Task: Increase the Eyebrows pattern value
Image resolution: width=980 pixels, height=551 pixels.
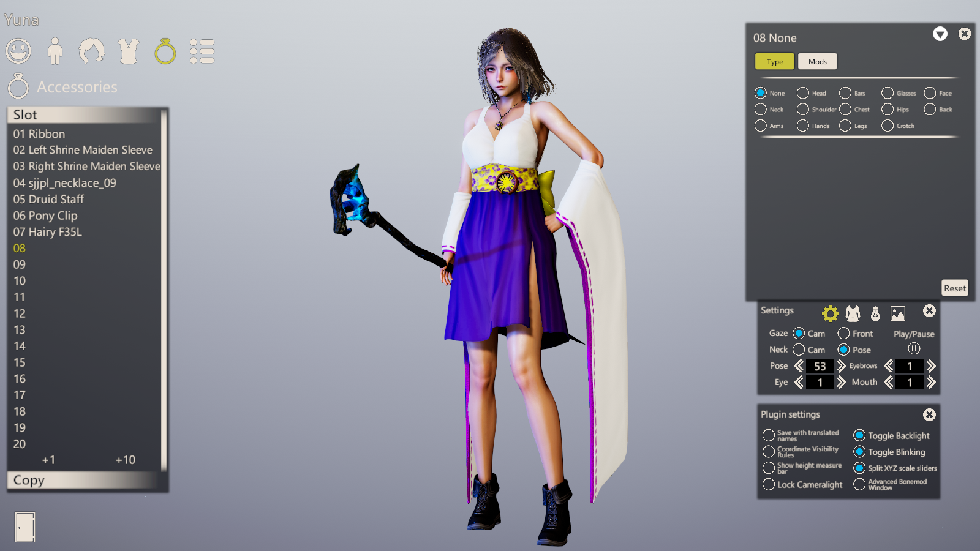Action: coord(931,366)
